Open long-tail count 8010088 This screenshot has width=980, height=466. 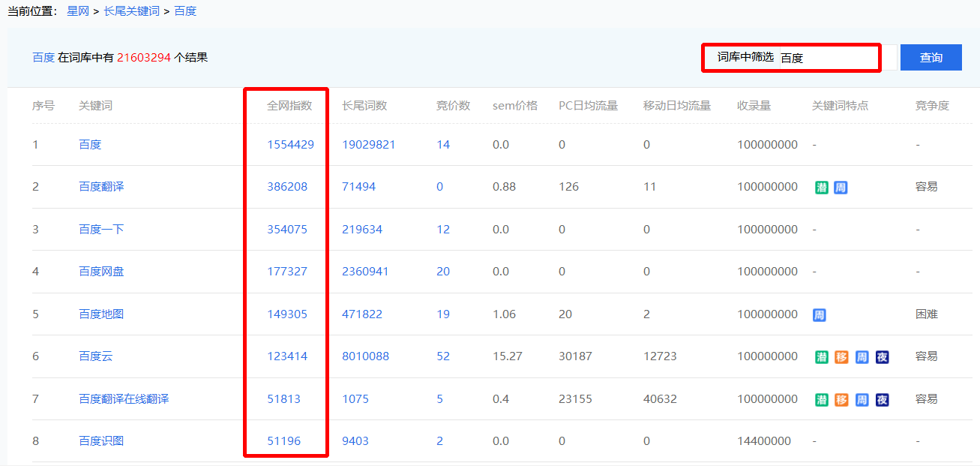(x=366, y=356)
